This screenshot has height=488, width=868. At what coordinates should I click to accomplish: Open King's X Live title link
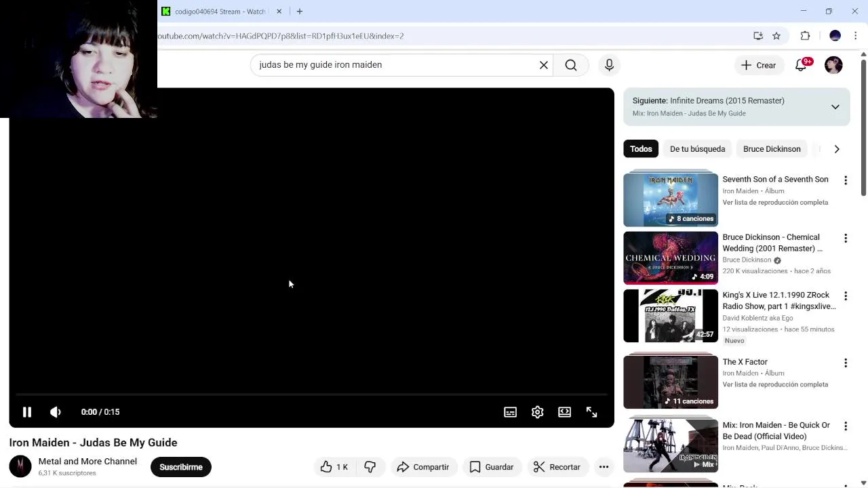pos(779,301)
